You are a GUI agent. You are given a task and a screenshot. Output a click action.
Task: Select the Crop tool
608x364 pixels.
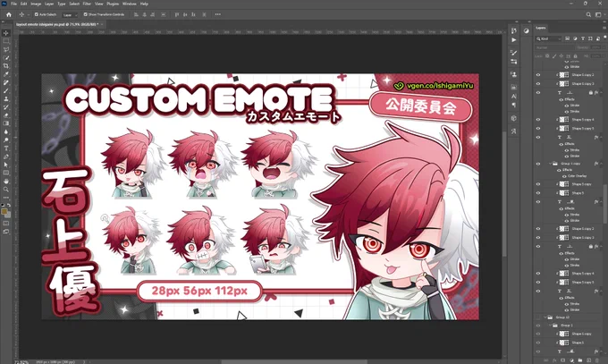(x=6, y=66)
